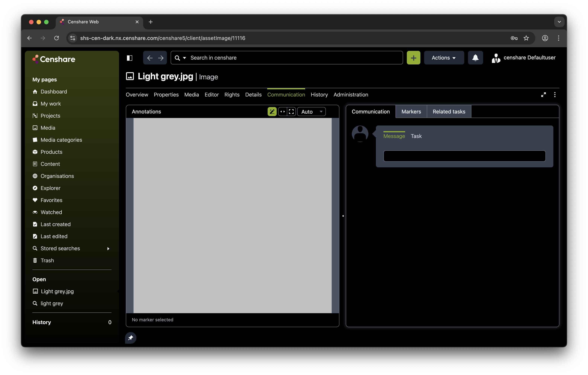The image size is (588, 375).
Task: Create new asset with the plus button
Action: point(413,58)
